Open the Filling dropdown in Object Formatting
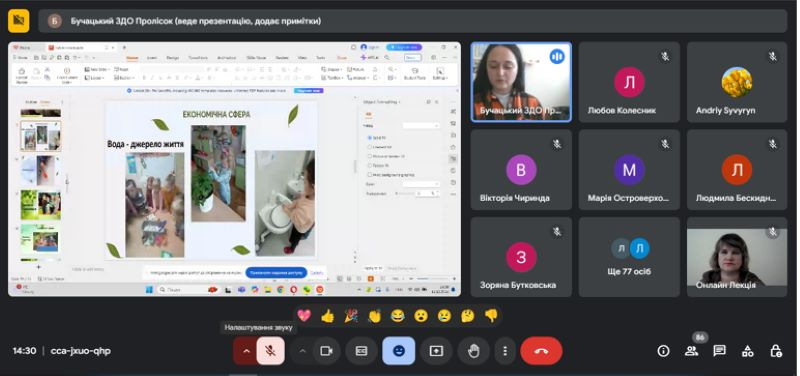 point(421,126)
